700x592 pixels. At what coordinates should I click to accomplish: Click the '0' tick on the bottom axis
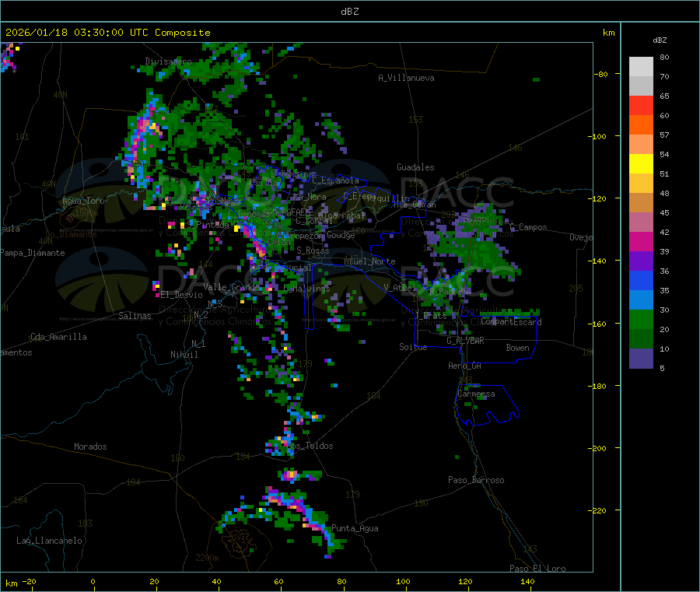(x=93, y=582)
